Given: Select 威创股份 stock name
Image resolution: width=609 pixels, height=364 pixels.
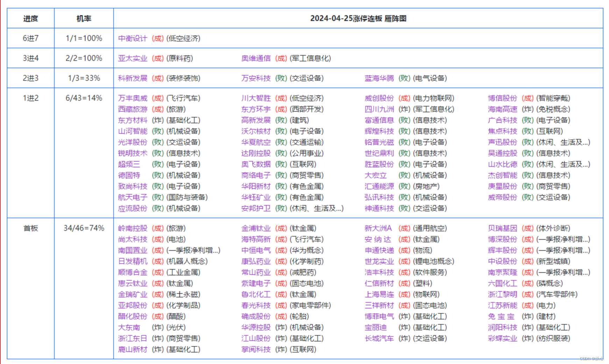Looking at the screenshot, I should click(379, 98).
